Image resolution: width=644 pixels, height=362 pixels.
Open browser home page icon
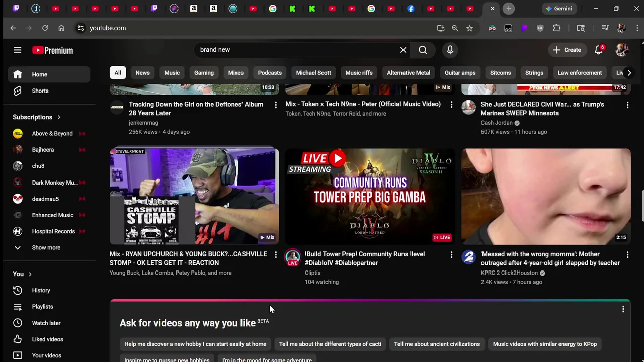point(61,28)
